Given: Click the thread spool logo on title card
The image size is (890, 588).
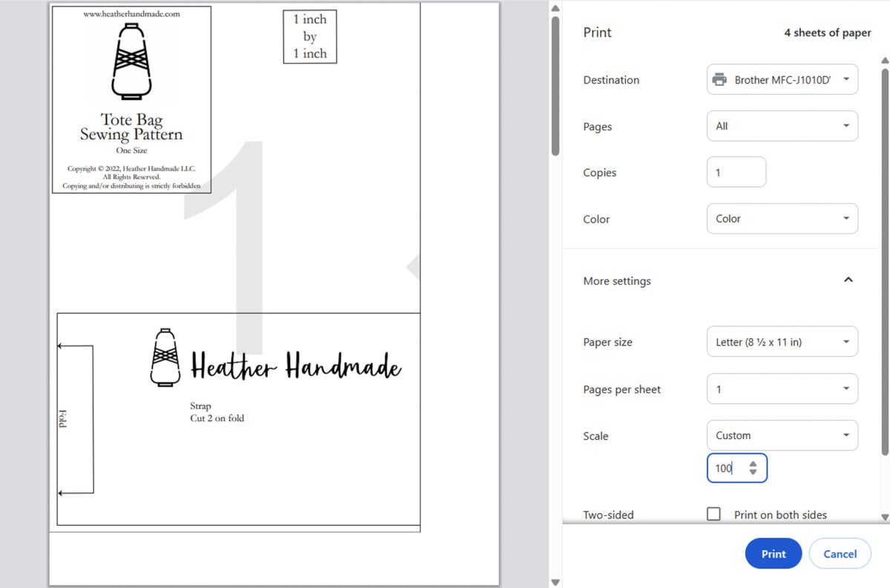Looking at the screenshot, I should (131, 60).
